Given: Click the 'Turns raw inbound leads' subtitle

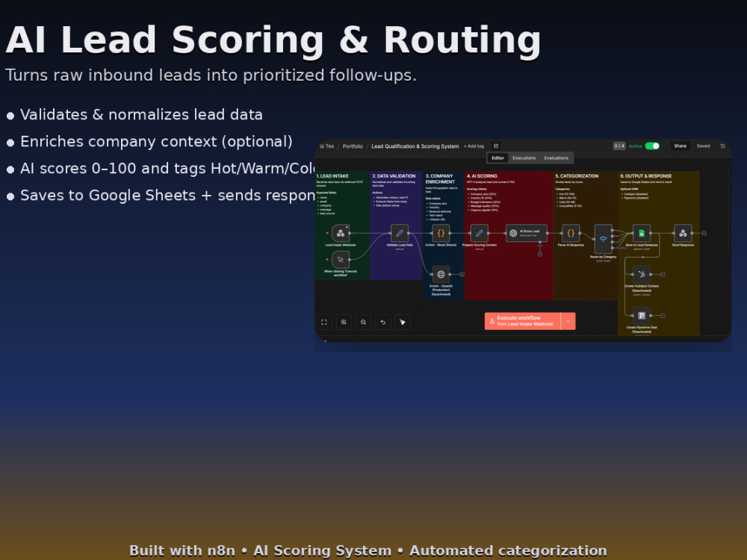Looking at the screenshot, I should (211, 75).
